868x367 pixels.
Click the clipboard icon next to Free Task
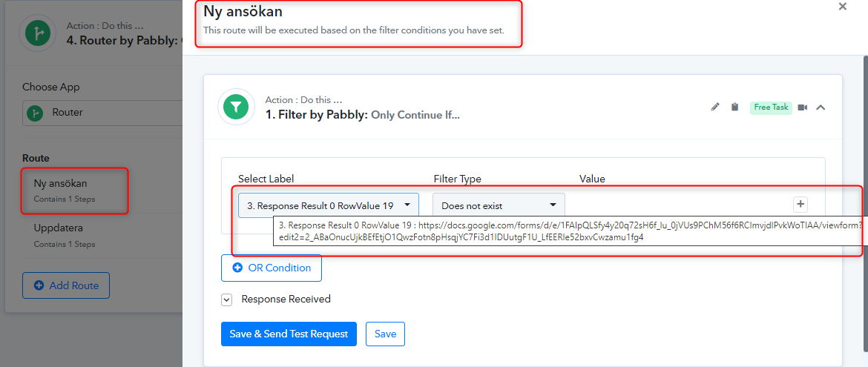click(x=734, y=107)
